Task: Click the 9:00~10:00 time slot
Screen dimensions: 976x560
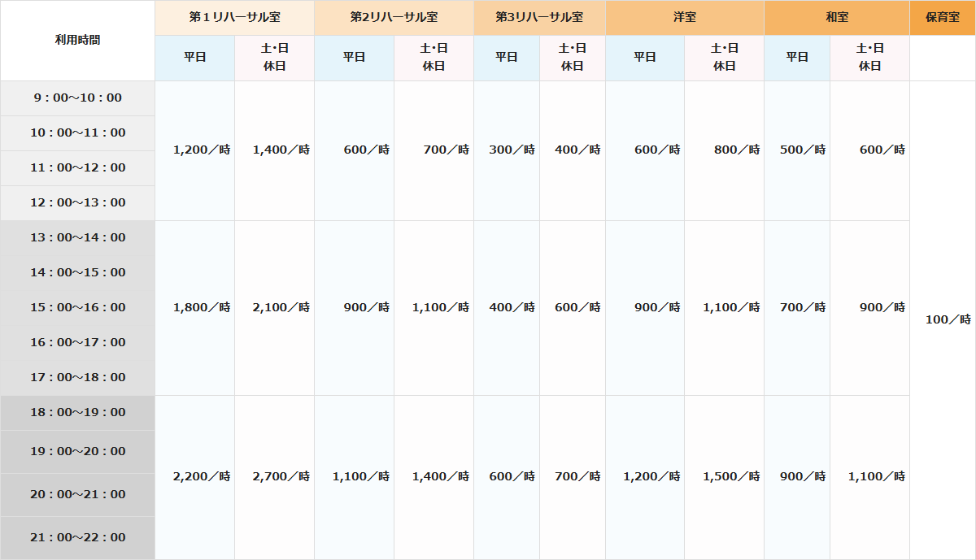Action: (x=77, y=98)
